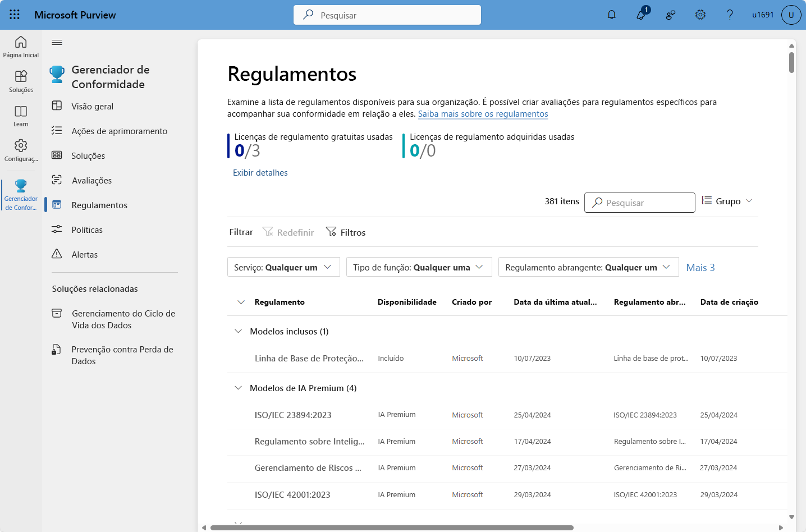Open the app launcher waffle icon
This screenshot has height=532, width=806.
15,15
